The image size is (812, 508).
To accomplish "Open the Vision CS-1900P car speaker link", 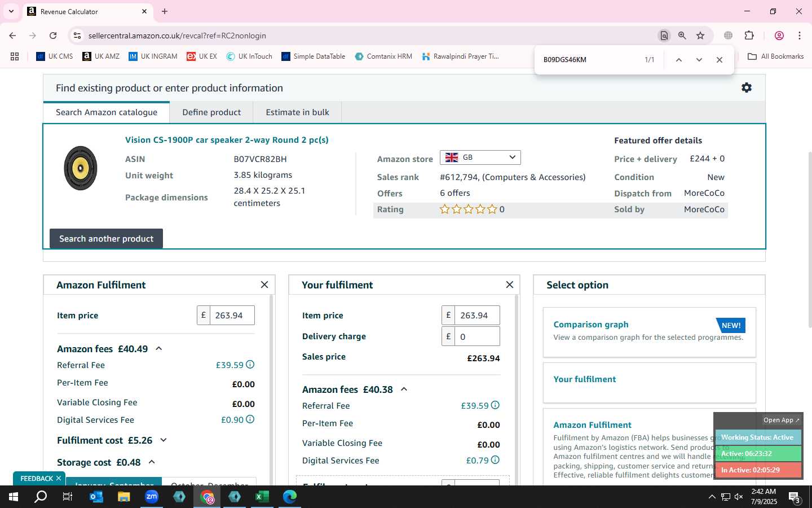I will click(x=227, y=140).
